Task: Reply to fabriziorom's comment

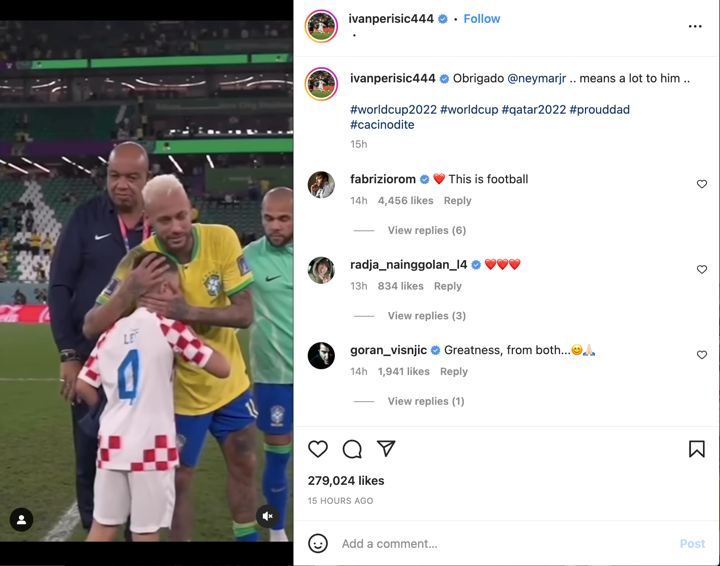Action: pos(457,201)
